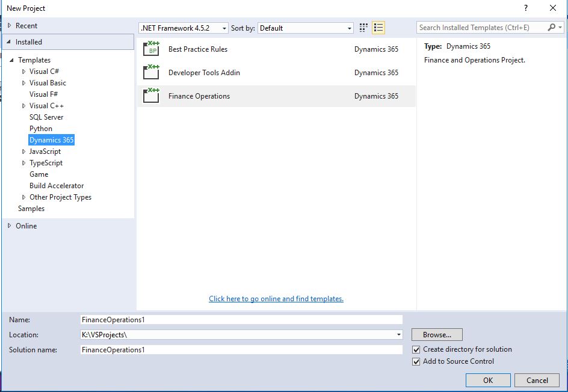The width and height of the screenshot is (568, 392).
Task: Select TypeScript label in tree
Action: click(x=46, y=163)
